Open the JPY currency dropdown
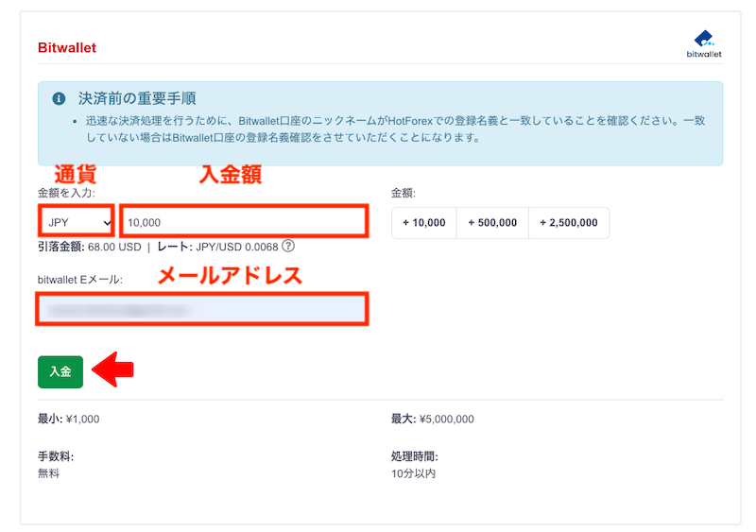 point(77,222)
